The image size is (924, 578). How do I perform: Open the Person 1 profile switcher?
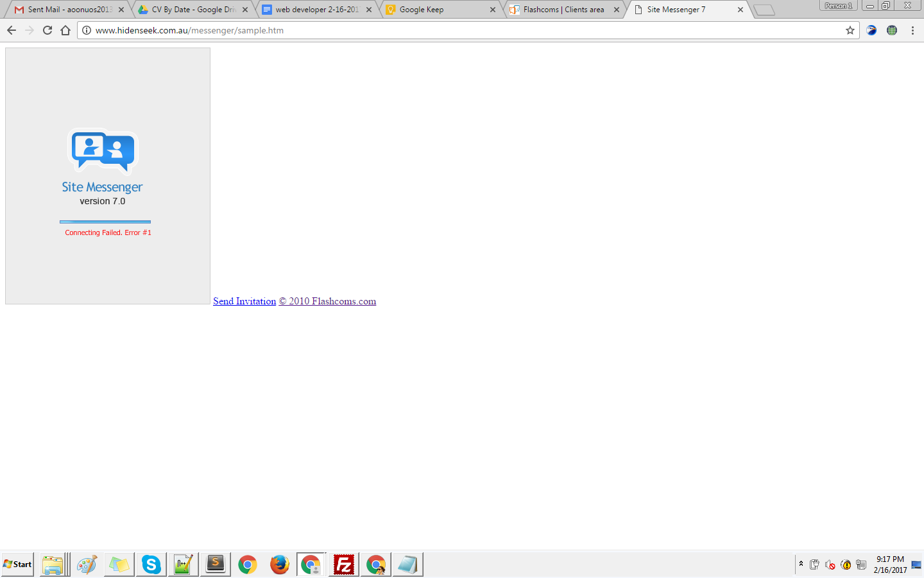pos(838,6)
